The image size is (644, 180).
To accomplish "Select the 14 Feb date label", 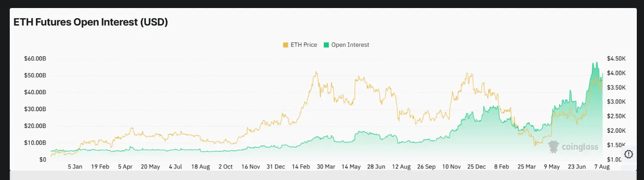I will [301, 167].
